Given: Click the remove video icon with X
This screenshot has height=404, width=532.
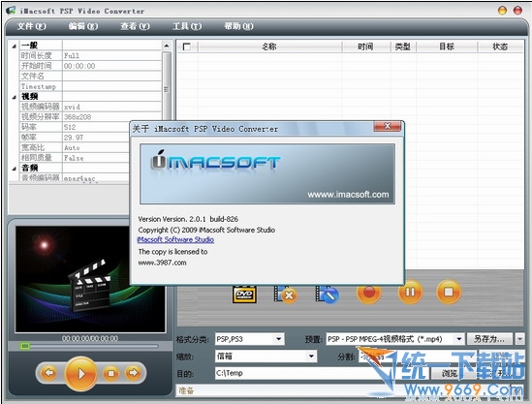Looking at the screenshot, I should [x=285, y=294].
